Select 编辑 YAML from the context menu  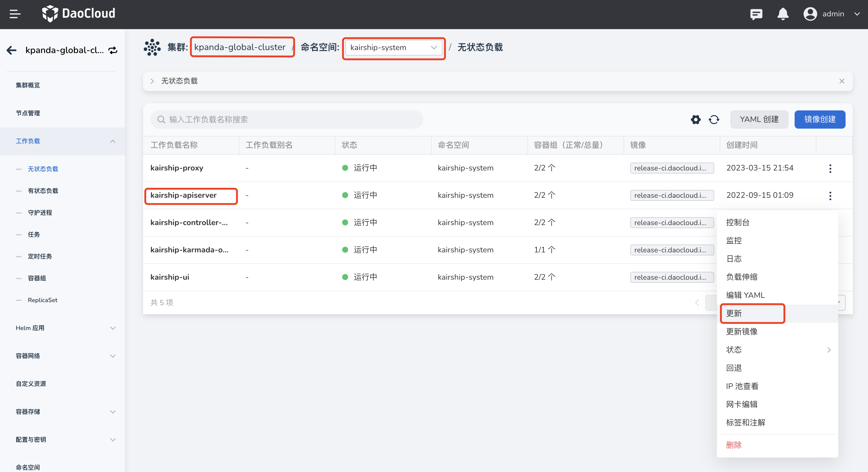777,295
